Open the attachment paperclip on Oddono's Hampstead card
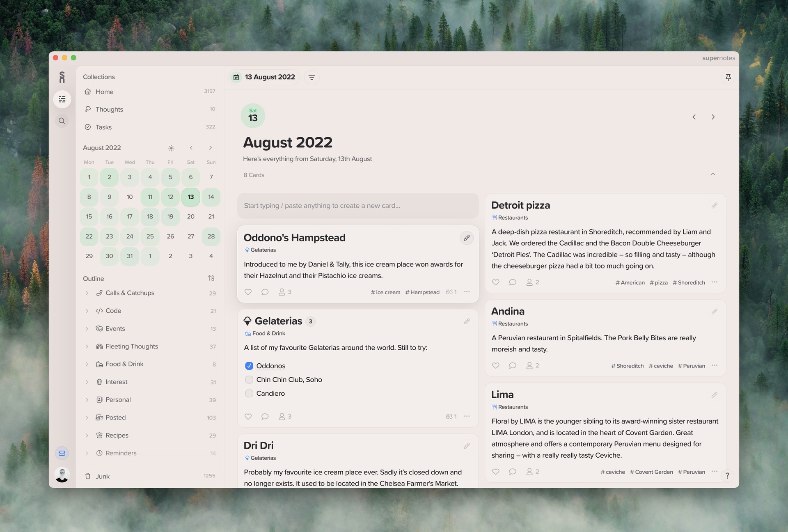This screenshot has width=788, height=532. pyautogui.click(x=467, y=238)
